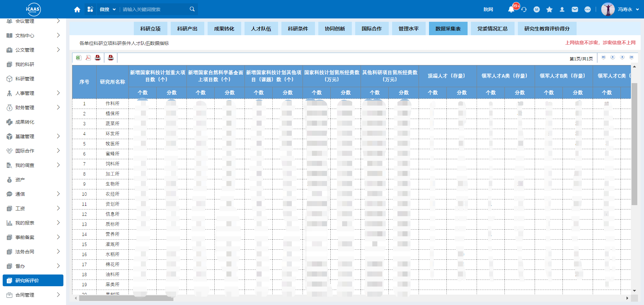Export the report to Excel
644x305 pixels.
click(x=78, y=58)
